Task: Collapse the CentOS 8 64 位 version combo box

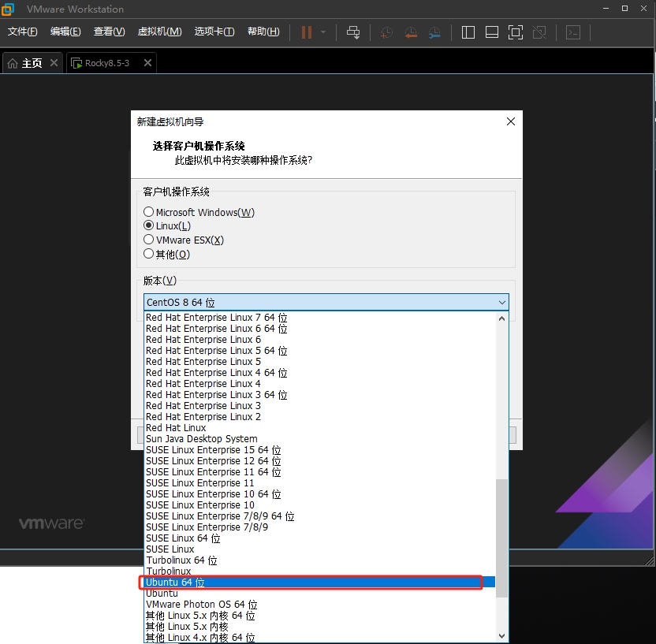Action: pos(326,302)
